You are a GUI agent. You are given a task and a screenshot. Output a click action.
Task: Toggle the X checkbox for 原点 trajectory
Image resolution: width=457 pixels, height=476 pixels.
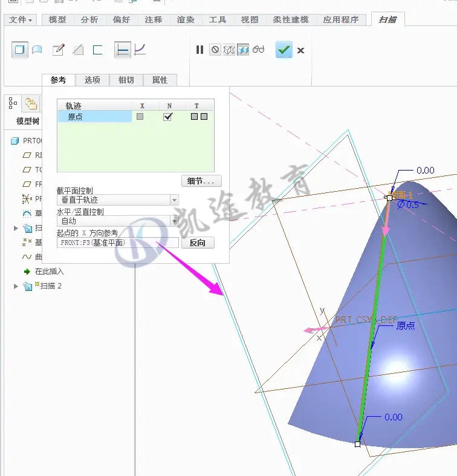point(140,116)
